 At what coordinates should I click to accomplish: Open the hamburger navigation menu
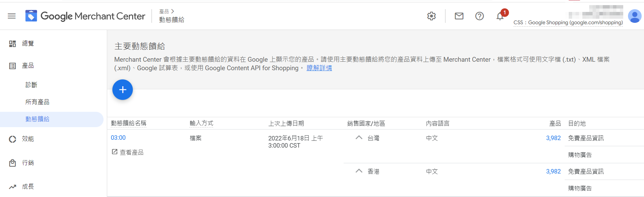pyautogui.click(x=12, y=16)
